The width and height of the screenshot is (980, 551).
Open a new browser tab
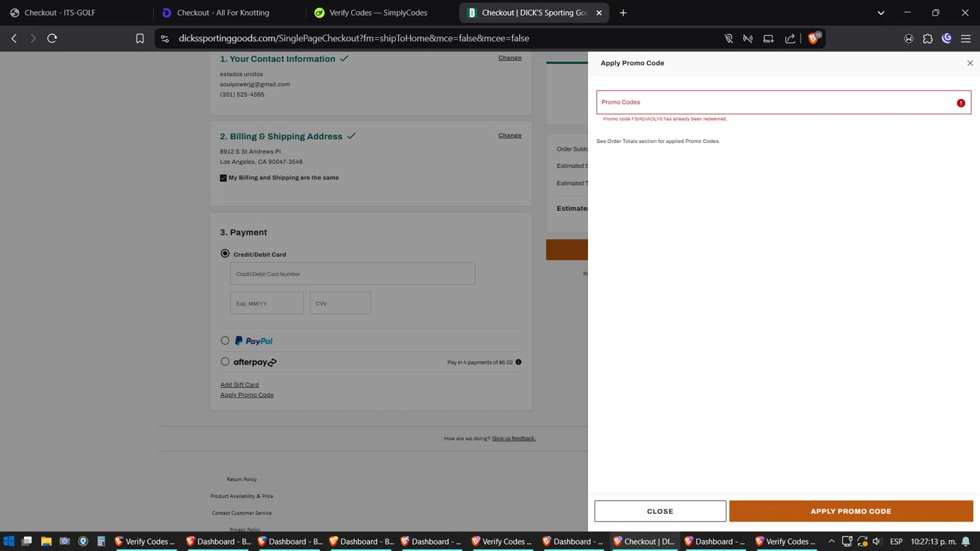(x=623, y=12)
